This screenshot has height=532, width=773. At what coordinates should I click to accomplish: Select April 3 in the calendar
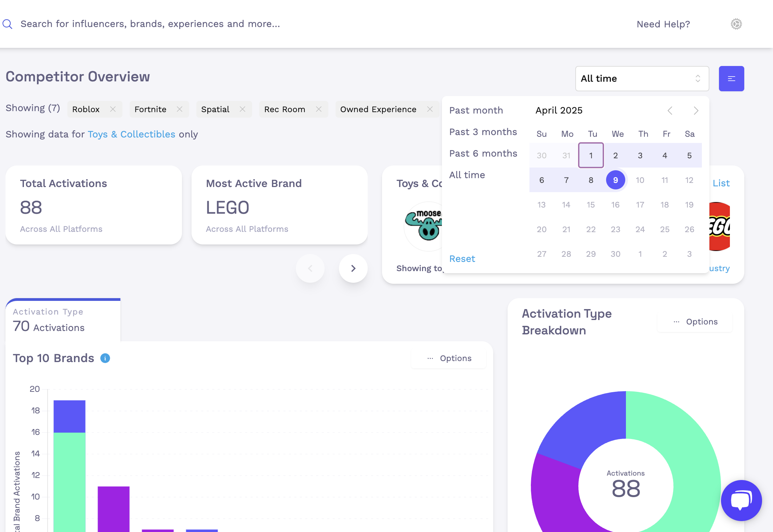640,156
